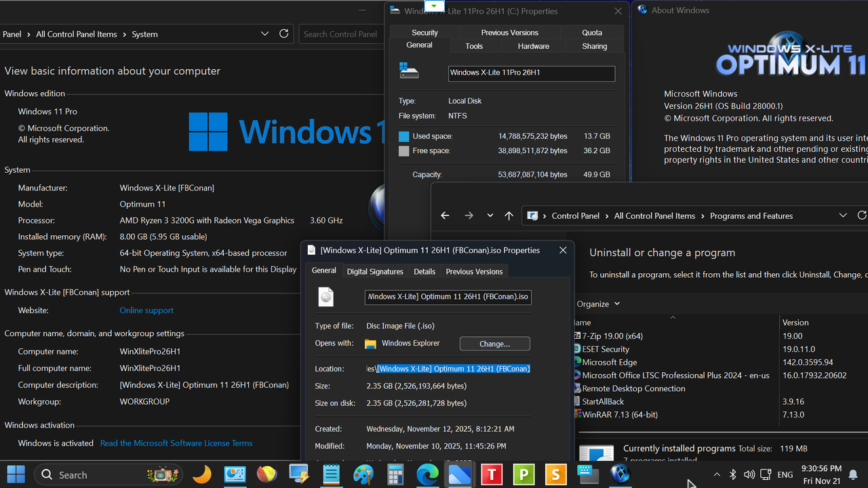Viewport: 868px width, 488px height.
Task: Launch the red TextMaker app from taskbar
Action: click(x=492, y=474)
